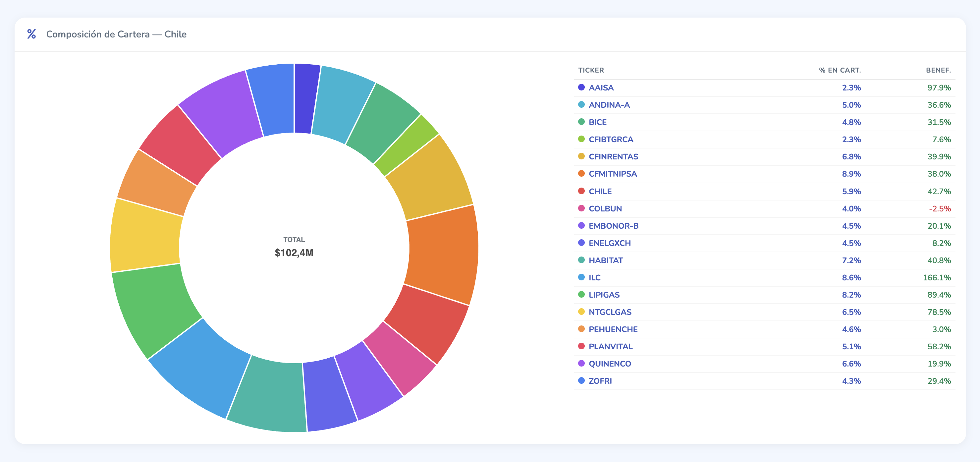Open the CFMITNIPSA ticker link
The width and height of the screenshot is (980, 462).
point(613,174)
